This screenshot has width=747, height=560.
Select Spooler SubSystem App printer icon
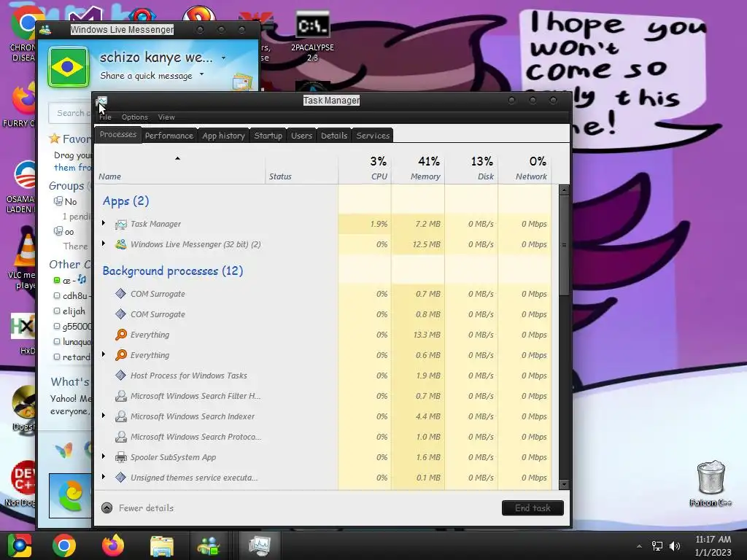[x=121, y=457]
